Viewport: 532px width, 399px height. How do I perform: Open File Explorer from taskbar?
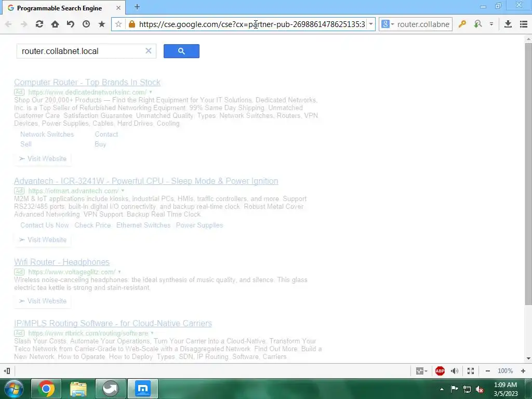pos(78,389)
